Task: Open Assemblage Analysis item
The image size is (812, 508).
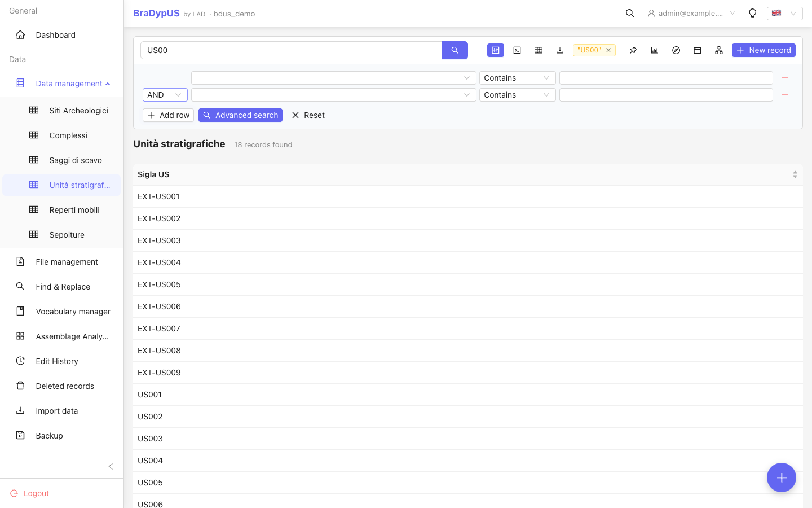Action: pos(62,336)
